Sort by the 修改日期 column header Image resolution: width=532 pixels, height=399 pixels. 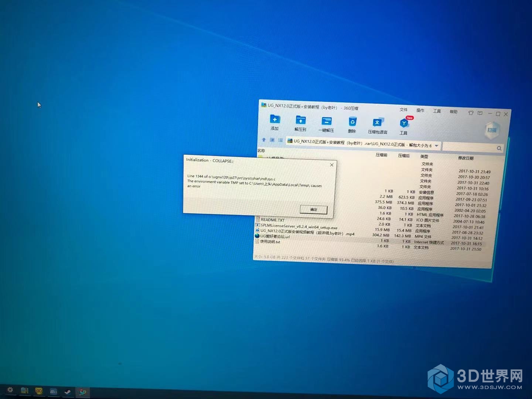[465, 158]
